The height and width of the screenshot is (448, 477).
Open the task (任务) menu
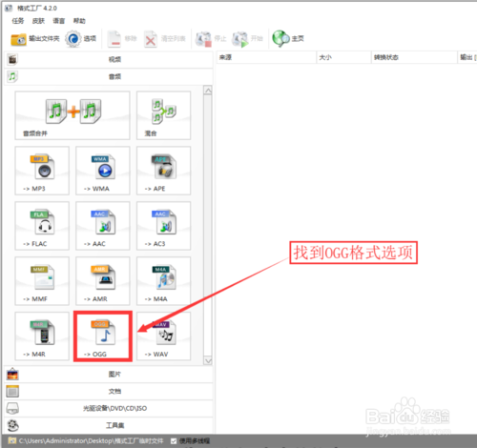(18, 21)
